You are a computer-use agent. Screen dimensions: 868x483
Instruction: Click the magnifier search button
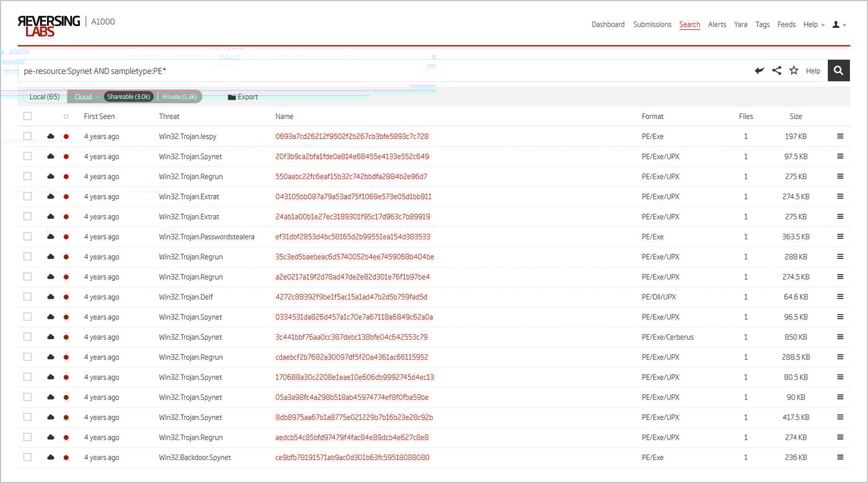click(839, 71)
